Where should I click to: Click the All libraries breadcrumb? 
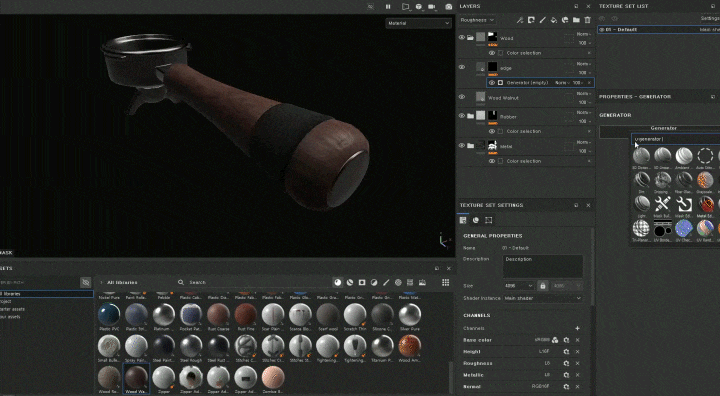pyautogui.click(x=122, y=283)
